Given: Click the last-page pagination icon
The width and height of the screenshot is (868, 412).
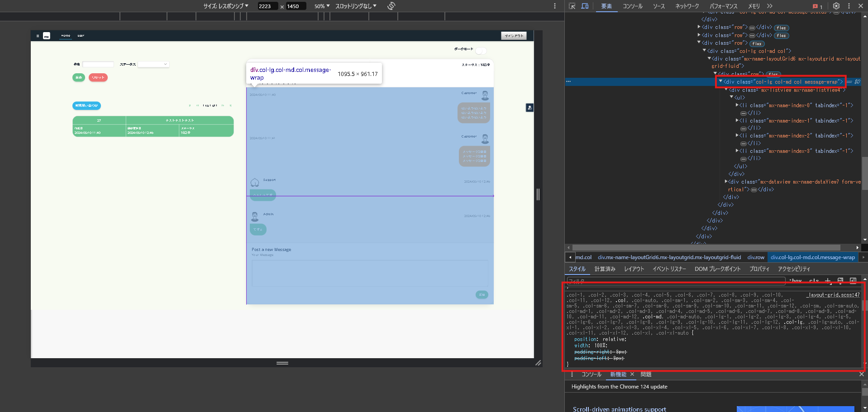Looking at the screenshot, I should pyautogui.click(x=231, y=105).
